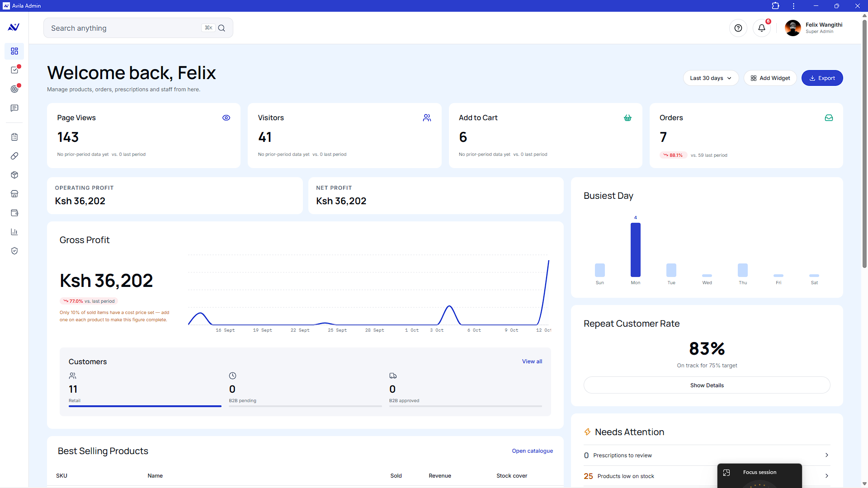This screenshot has width=868, height=488.
Task: Click the extensions puzzle icon in title bar
Action: click(775, 6)
